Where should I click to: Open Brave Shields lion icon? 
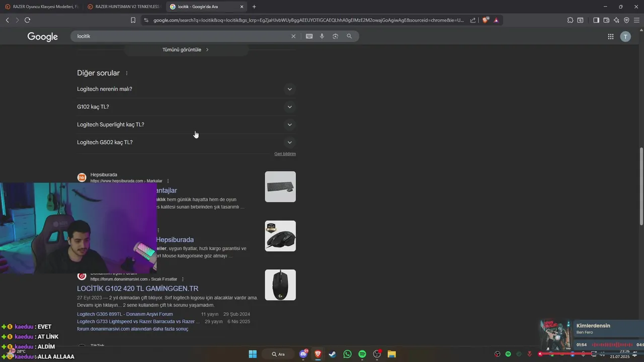coord(486,20)
